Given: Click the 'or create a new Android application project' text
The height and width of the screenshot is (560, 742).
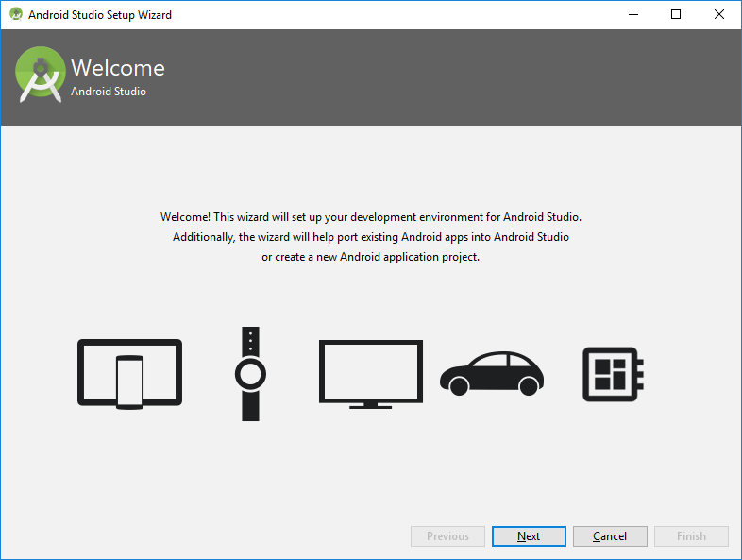Looking at the screenshot, I should [x=371, y=257].
